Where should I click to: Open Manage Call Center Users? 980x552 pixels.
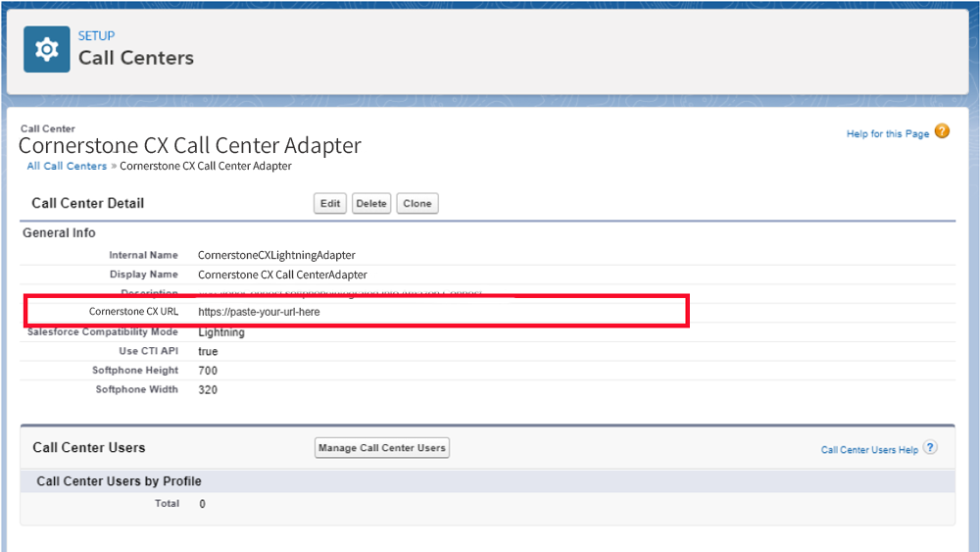click(382, 448)
